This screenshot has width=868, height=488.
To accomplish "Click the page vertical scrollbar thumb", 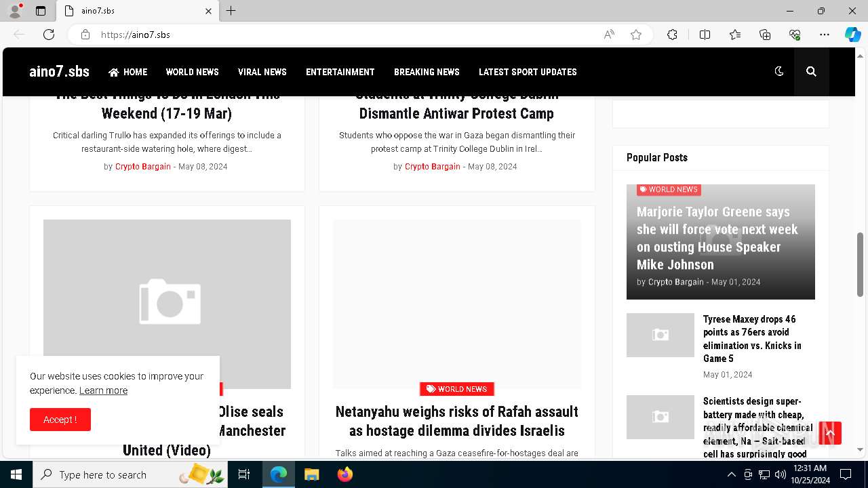I will [861, 264].
